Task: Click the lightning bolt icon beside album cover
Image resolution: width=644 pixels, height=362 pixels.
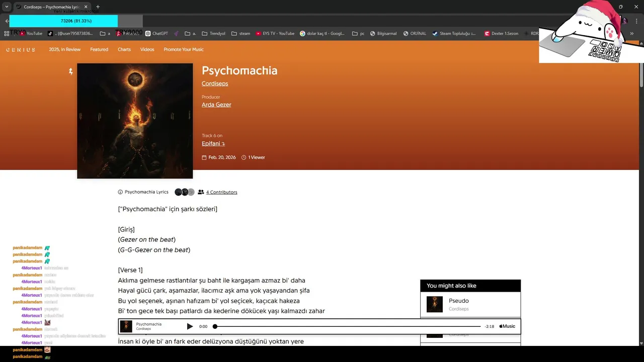Action: [x=71, y=72]
